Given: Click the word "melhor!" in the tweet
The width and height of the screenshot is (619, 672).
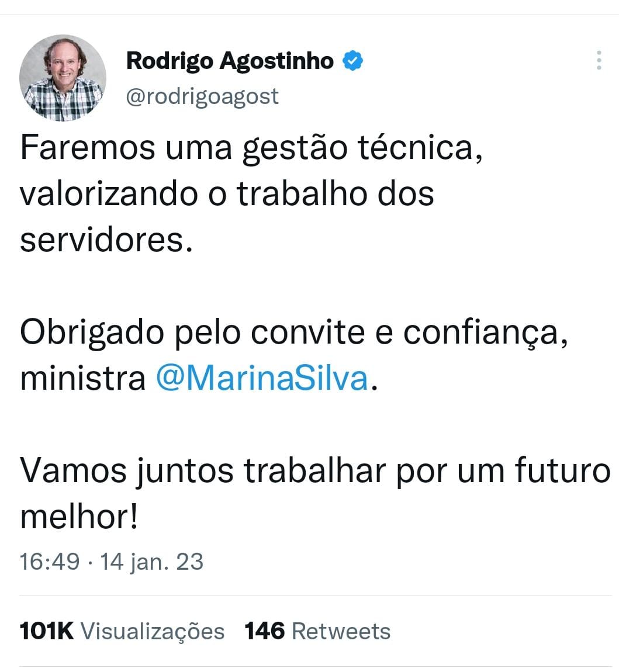Looking at the screenshot, I should (x=79, y=517).
